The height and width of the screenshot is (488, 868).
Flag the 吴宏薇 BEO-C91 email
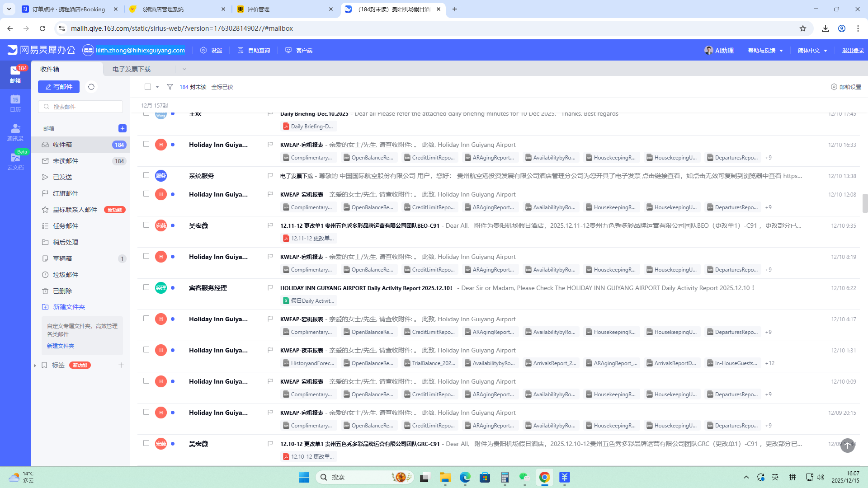(x=270, y=225)
